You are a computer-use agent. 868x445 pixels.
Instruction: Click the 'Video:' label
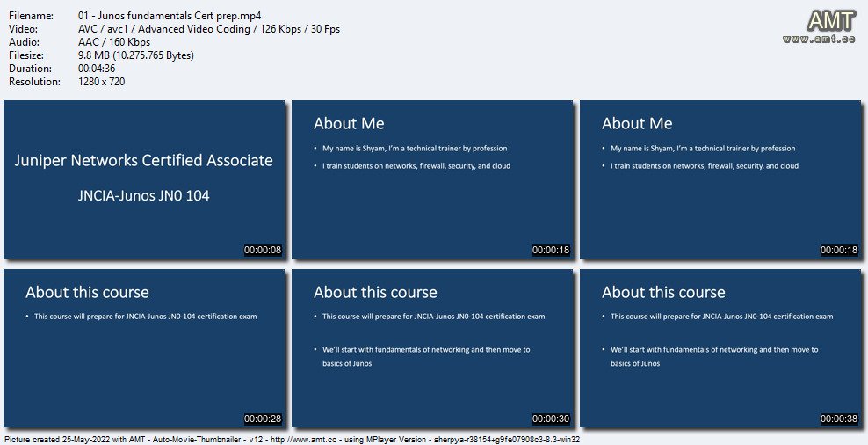(x=23, y=29)
